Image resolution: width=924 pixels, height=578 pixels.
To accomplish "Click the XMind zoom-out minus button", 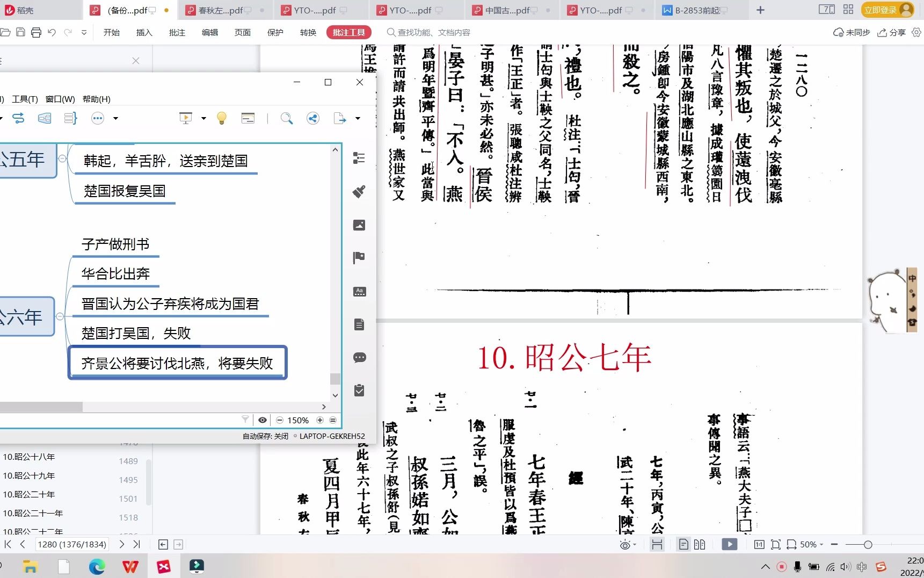I will tap(280, 420).
